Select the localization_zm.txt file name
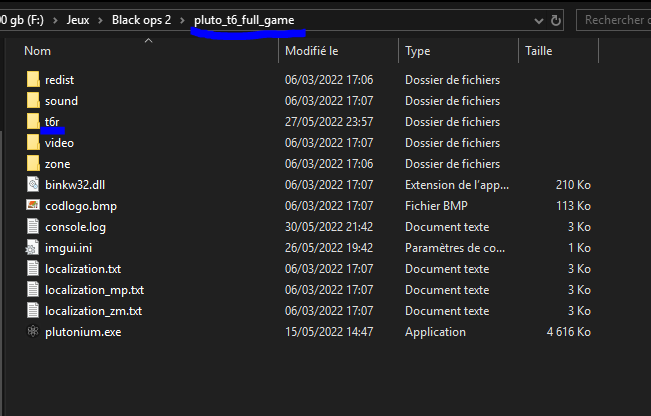Image resolution: width=651 pixels, height=416 pixels. point(93,311)
